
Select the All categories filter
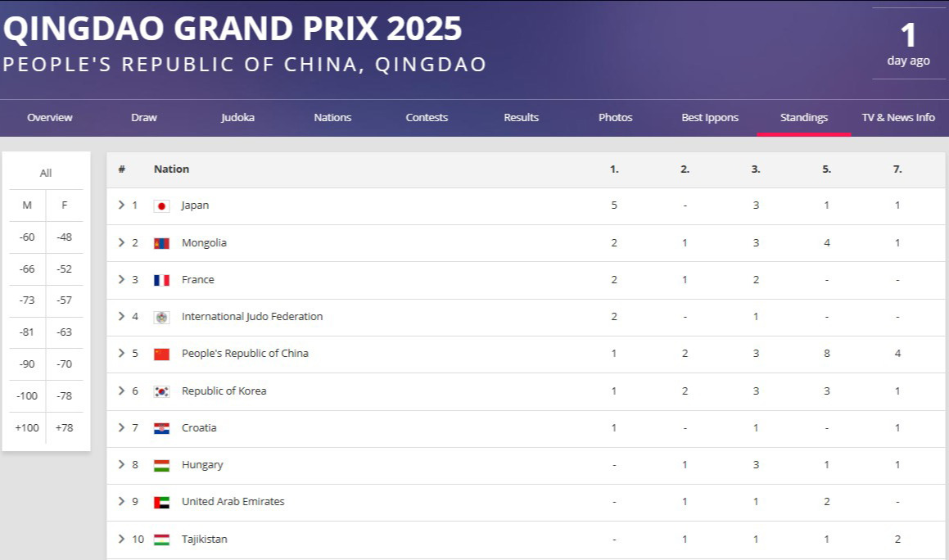tap(46, 173)
